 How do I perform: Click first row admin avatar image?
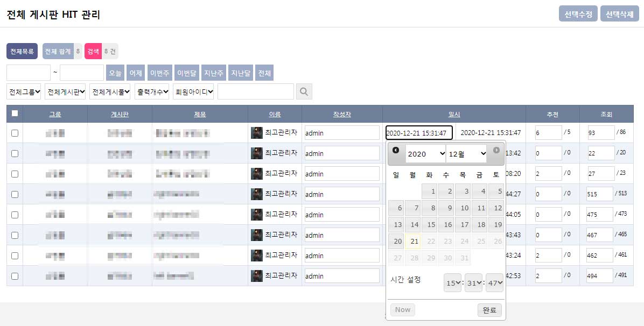coord(257,133)
